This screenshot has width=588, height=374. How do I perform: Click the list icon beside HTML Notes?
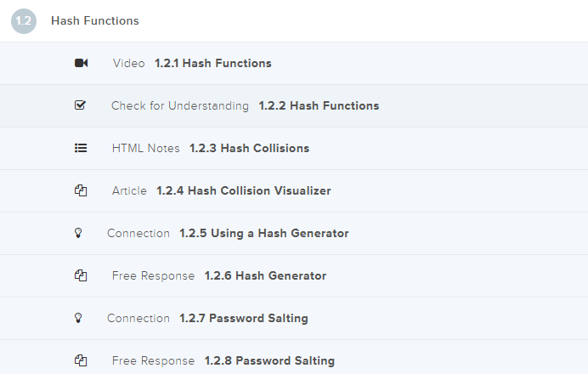pos(81,148)
